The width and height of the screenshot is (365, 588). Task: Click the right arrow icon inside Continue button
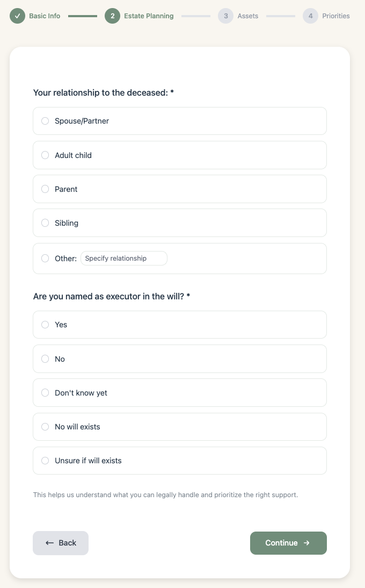307,543
